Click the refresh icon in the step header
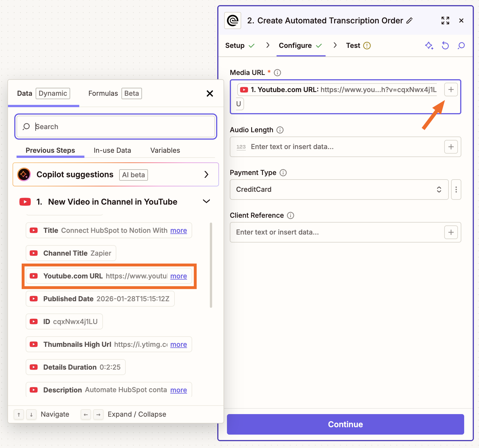 click(445, 46)
